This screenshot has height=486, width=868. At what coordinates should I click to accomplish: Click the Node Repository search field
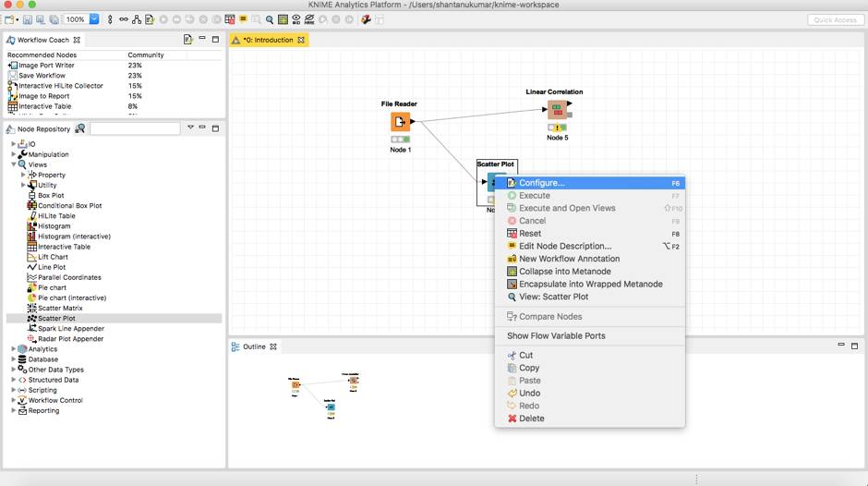point(135,128)
